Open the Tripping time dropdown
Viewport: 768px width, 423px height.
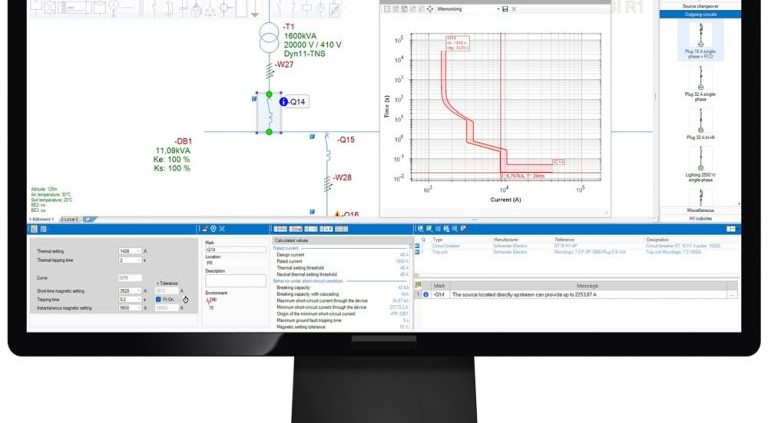pos(139,299)
